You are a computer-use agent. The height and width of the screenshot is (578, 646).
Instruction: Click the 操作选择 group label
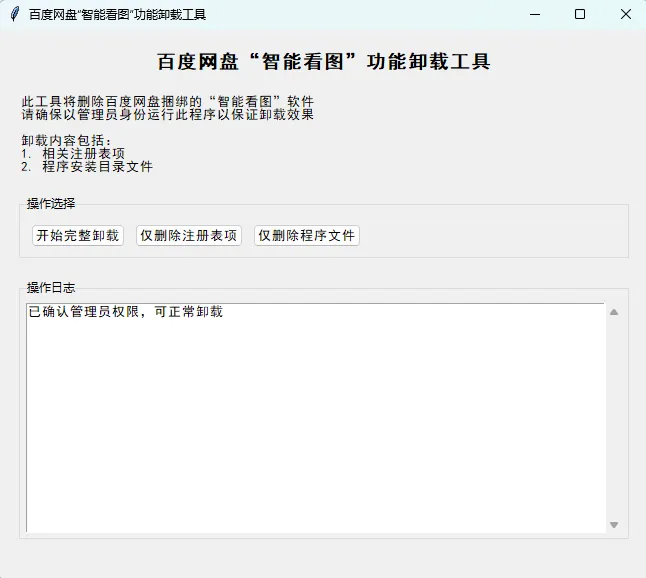tap(51, 204)
